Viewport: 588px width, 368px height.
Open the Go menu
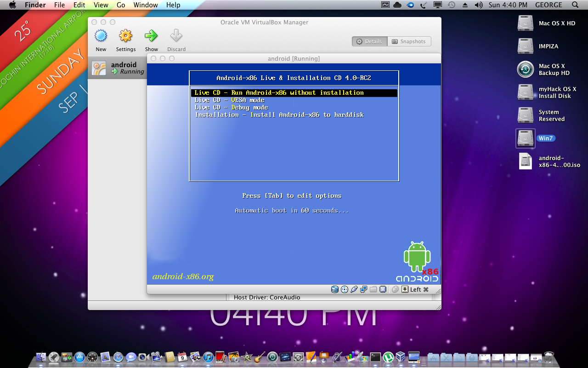(x=121, y=5)
